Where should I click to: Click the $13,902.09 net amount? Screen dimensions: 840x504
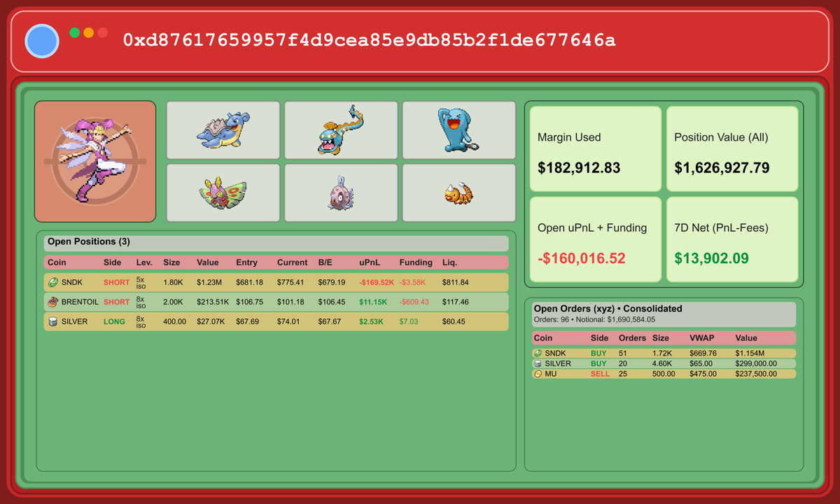[x=711, y=258]
